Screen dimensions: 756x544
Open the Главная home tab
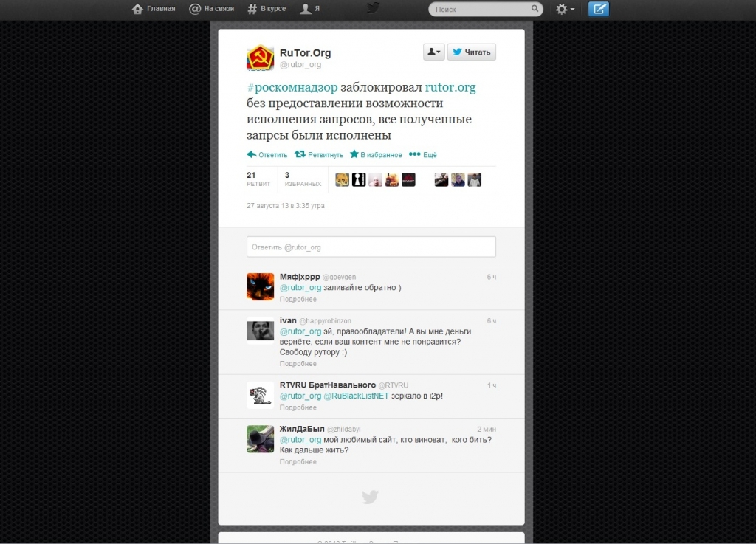point(154,9)
